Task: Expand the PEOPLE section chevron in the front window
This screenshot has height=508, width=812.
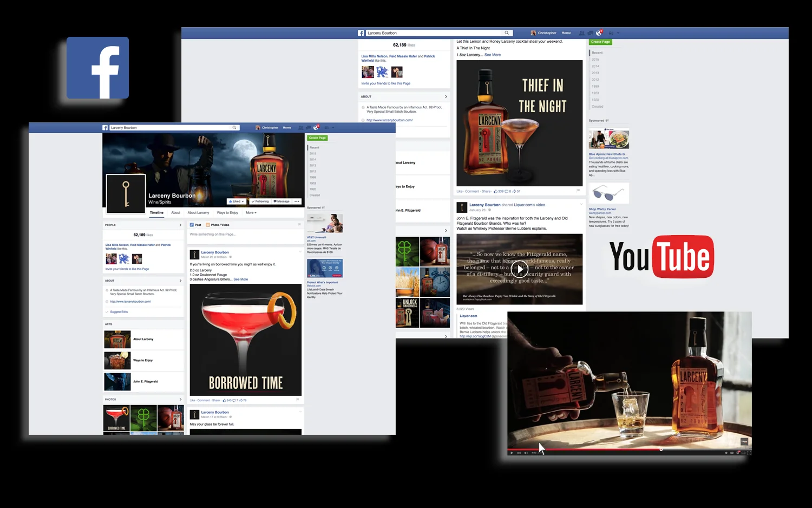Action: coord(180,225)
